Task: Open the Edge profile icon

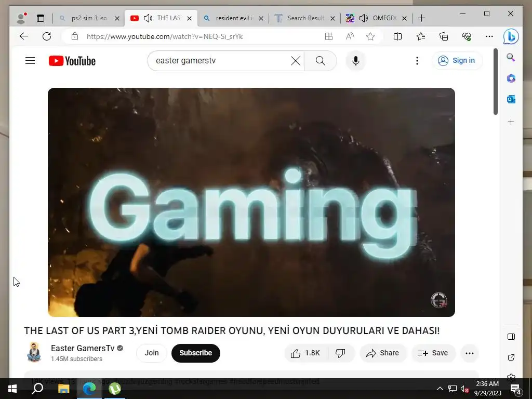Action: click(x=21, y=18)
